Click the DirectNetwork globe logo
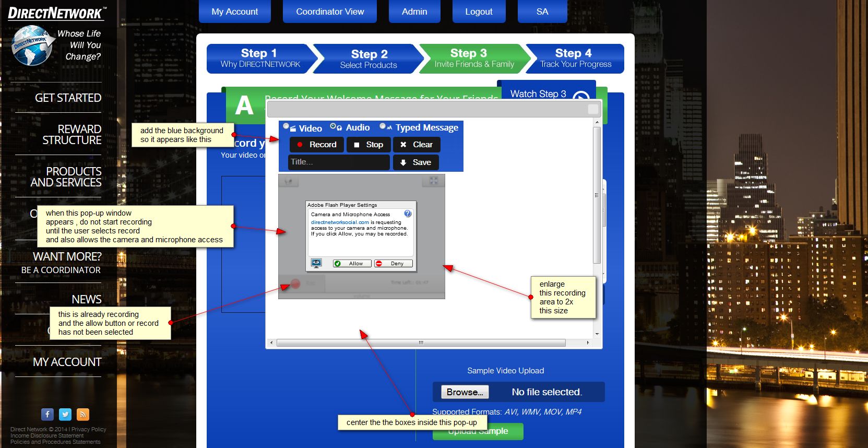The height and width of the screenshot is (448, 868). [32, 45]
